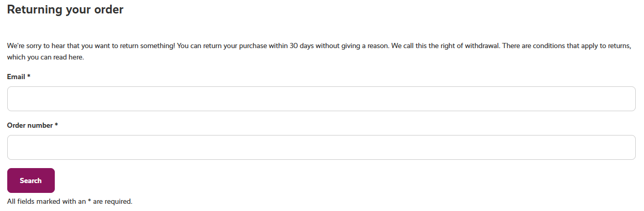
Task: Click the 'We're sorry to hear' sentence
Action: (x=91, y=46)
